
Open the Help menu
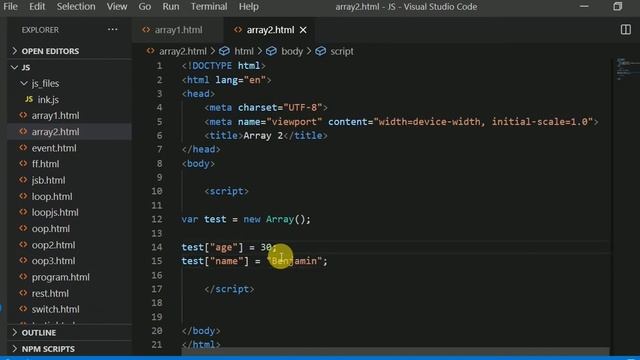click(x=249, y=7)
